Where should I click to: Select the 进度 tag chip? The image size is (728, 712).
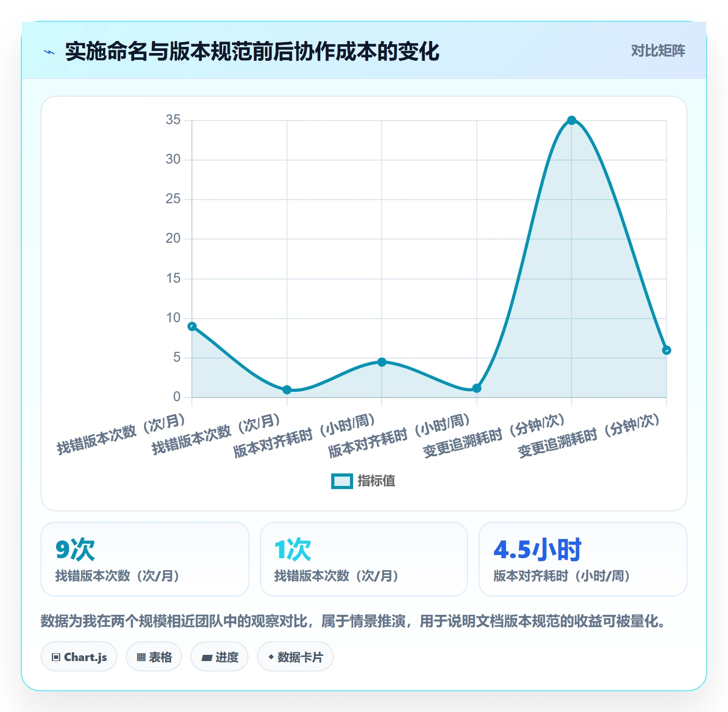219,657
